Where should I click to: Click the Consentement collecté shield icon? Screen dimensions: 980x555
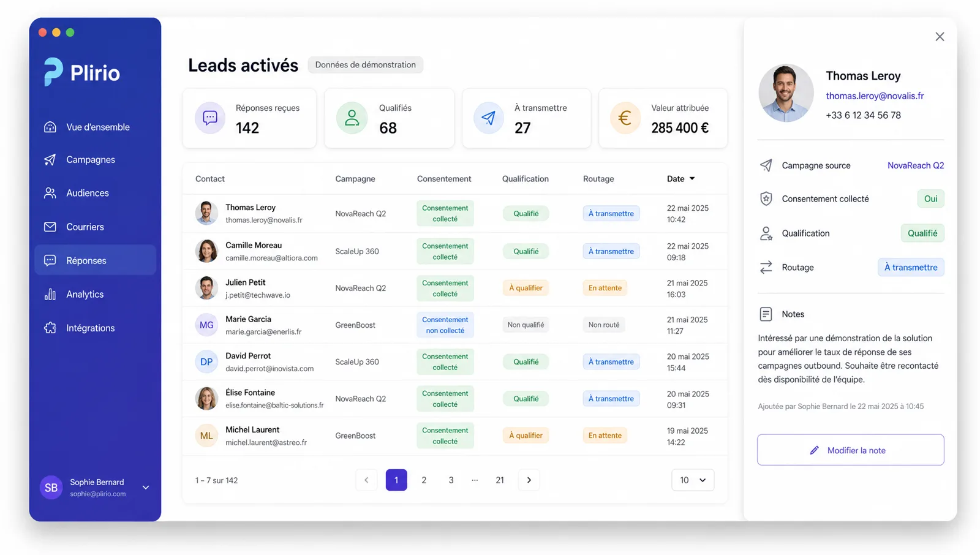point(766,198)
